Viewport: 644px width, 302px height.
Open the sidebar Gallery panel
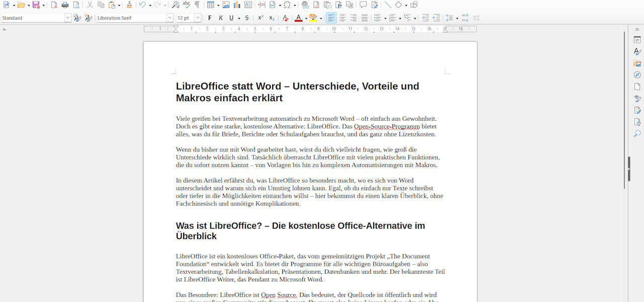(637, 63)
